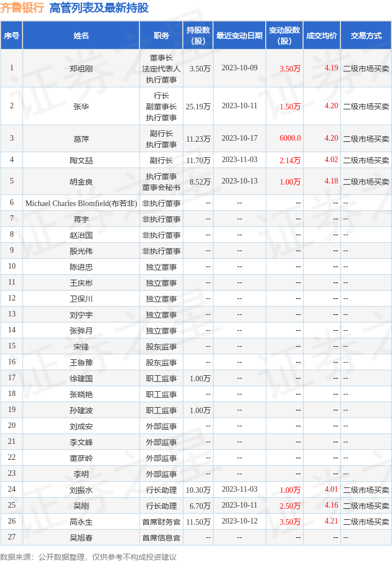Viewport: 392px width, 562px height.
Task: Select the 最近变动日期 column header
Action: (239, 36)
